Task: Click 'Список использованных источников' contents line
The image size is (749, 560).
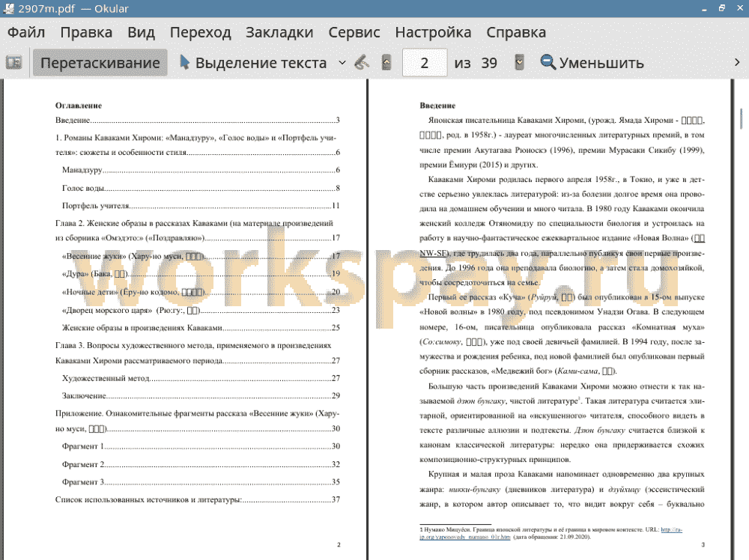Action: [x=197, y=499]
